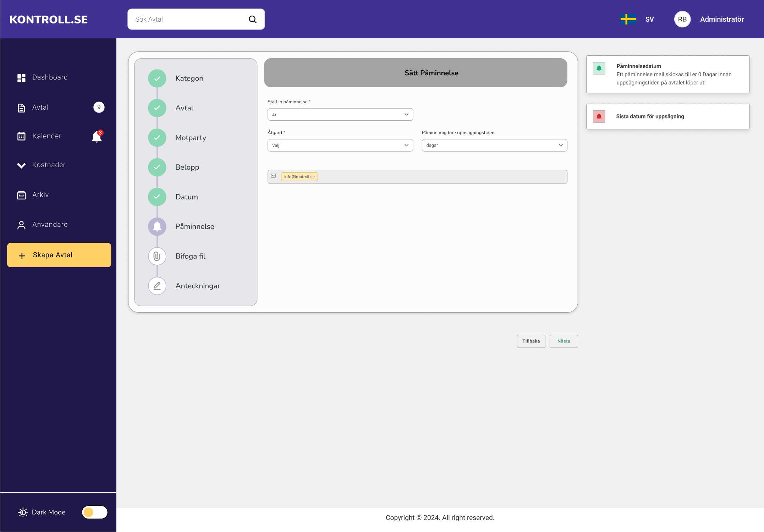Click the Påminnelse bell step icon
The image size is (764, 532).
(x=157, y=226)
